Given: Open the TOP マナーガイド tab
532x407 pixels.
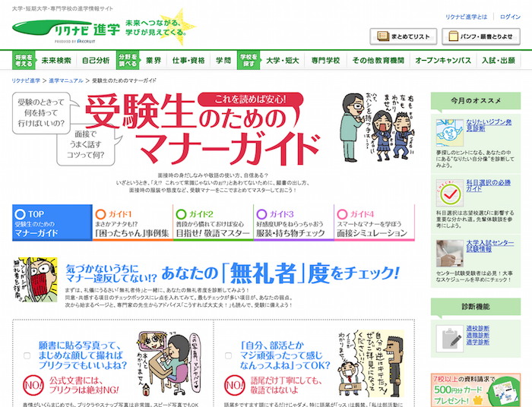Looking at the screenshot, I should [x=52, y=222].
